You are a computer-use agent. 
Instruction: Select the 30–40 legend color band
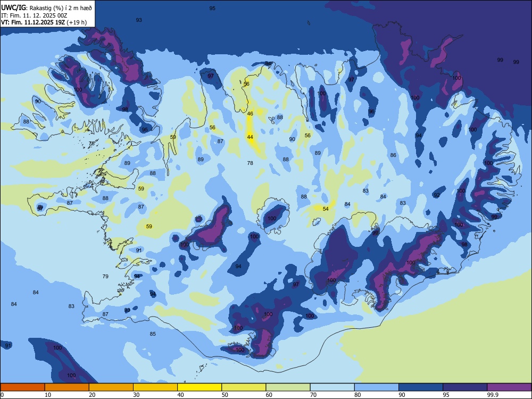tap(155, 387)
